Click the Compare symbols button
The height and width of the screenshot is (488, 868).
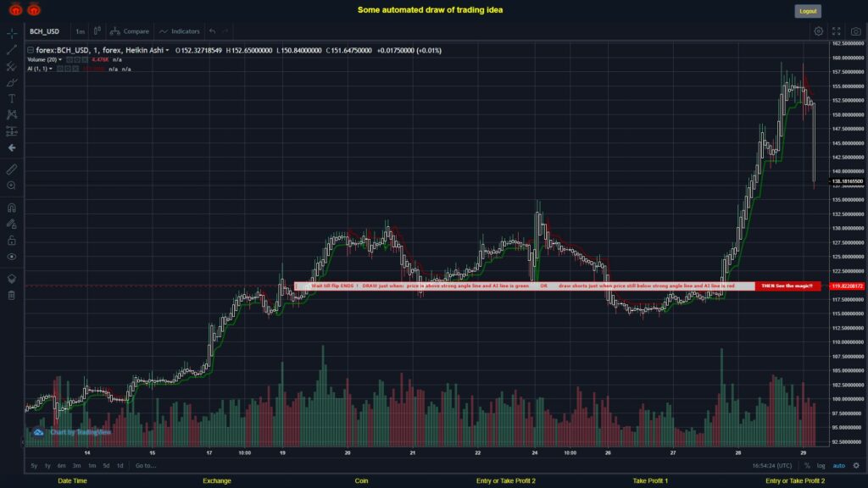(130, 31)
